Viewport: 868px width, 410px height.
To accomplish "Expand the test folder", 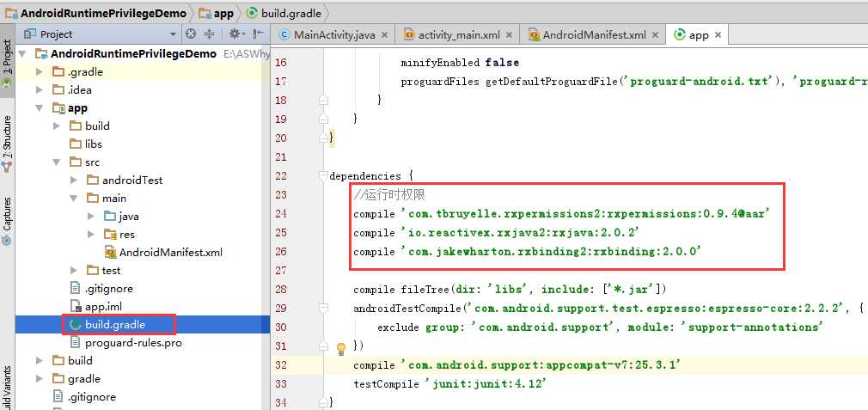I will point(74,271).
